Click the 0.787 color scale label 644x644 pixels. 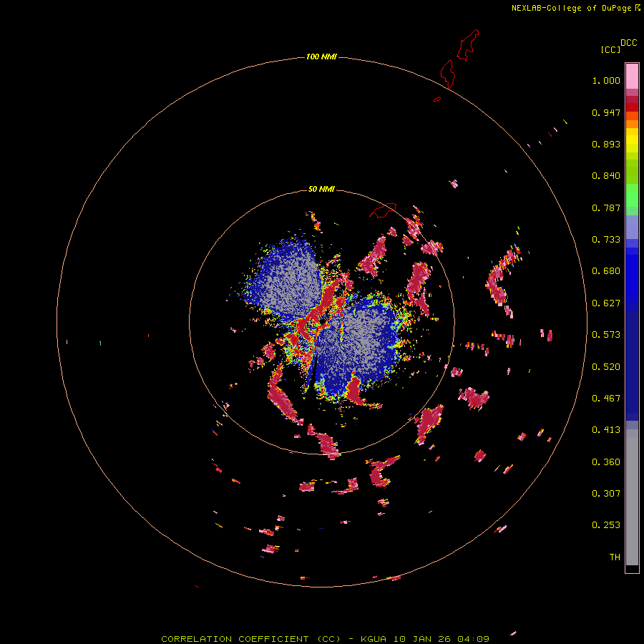click(606, 208)
